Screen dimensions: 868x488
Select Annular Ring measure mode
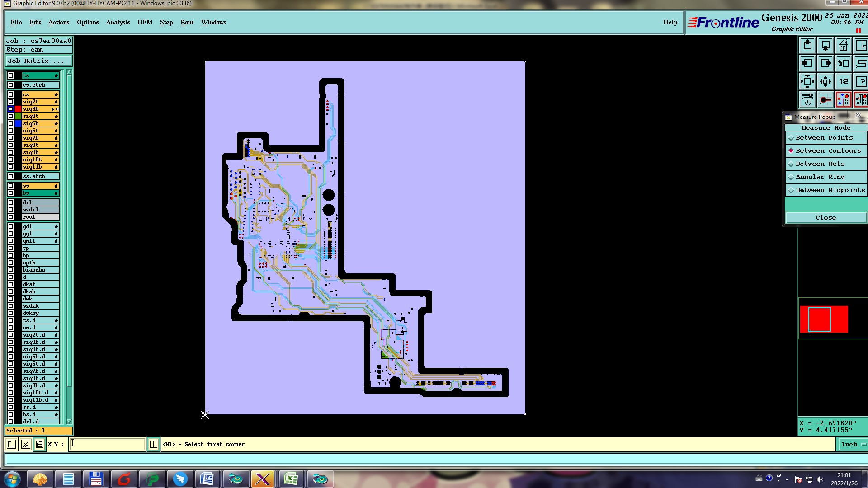tap(820, 177)
